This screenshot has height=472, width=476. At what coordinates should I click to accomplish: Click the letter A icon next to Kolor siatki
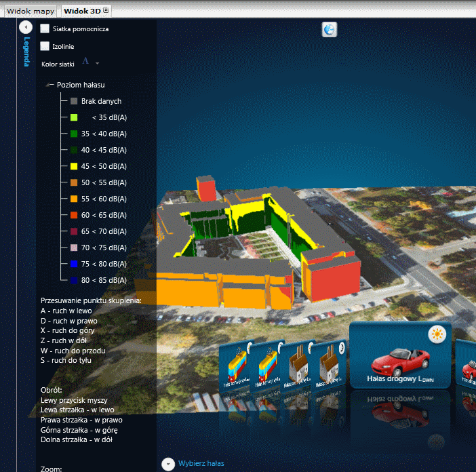point(85,61)
